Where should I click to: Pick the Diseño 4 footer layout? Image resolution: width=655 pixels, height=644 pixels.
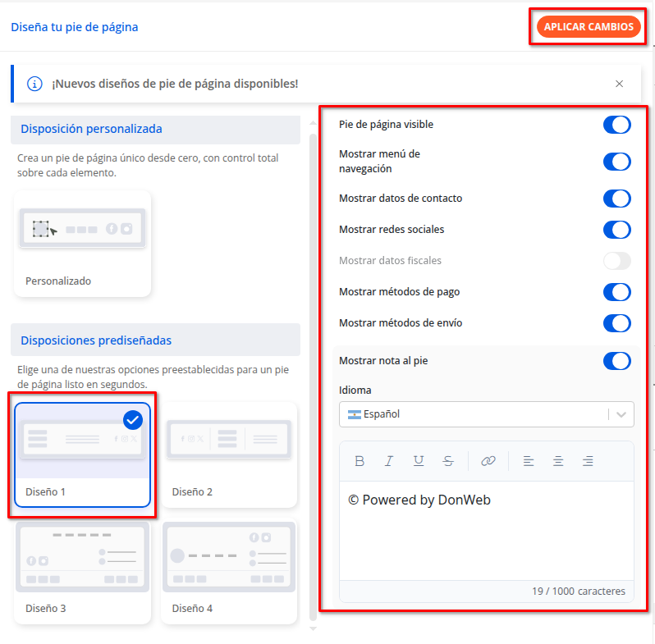click(x=229, y=571)
